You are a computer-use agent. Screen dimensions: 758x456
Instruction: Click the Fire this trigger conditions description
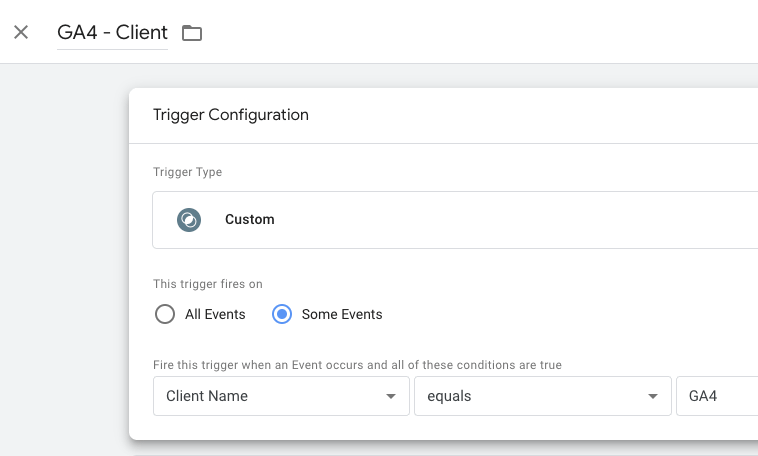[357, 365]
